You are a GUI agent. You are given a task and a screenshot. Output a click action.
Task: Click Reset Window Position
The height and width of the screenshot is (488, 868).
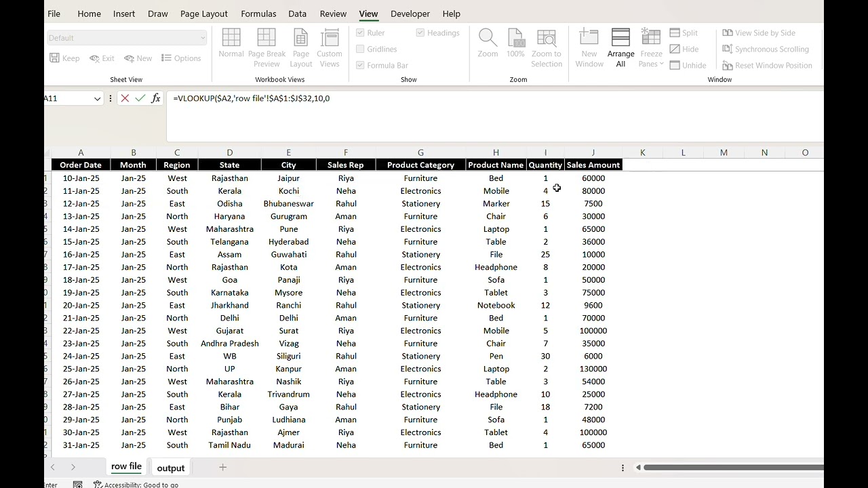pyautogui.click(x=767, y=65)
